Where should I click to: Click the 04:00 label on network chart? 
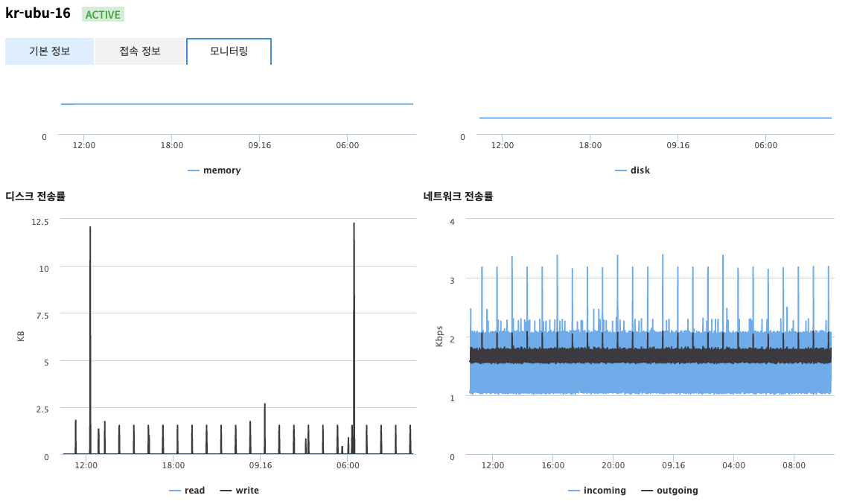click(x=734, y=465)
